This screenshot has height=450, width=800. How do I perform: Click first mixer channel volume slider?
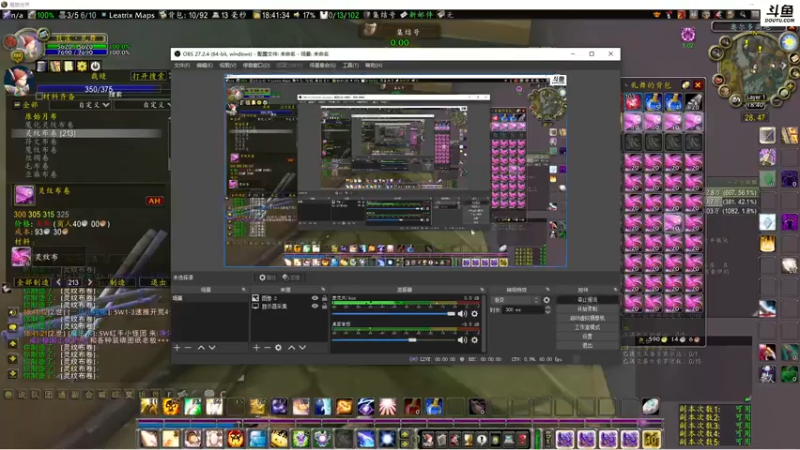pos(393,314)
